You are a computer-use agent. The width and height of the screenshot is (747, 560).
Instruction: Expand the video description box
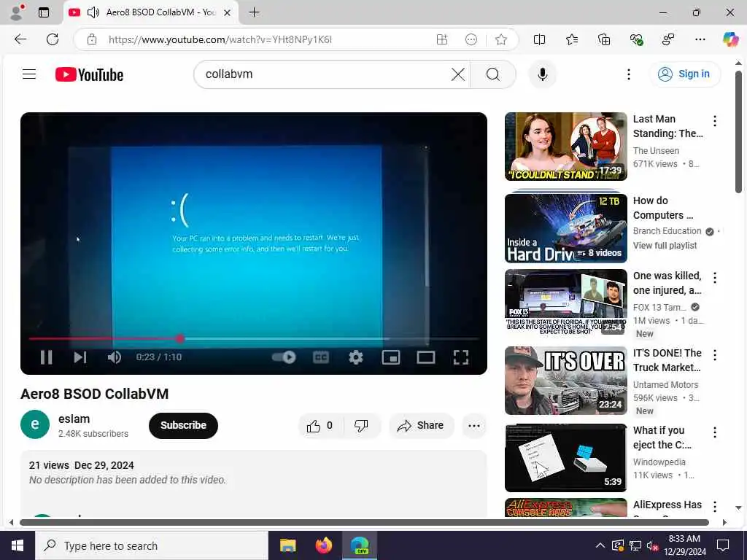click(x=253, y=483)
